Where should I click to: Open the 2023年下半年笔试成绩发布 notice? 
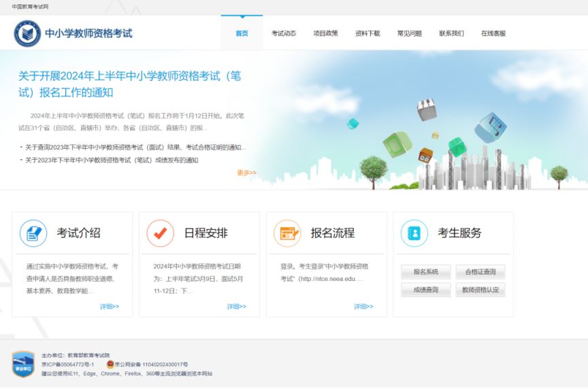pyautogui.click(x=112, y=160)
